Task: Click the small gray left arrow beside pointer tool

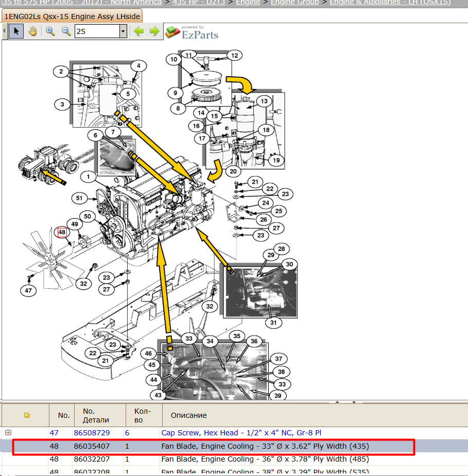Action: coord(4,31)
